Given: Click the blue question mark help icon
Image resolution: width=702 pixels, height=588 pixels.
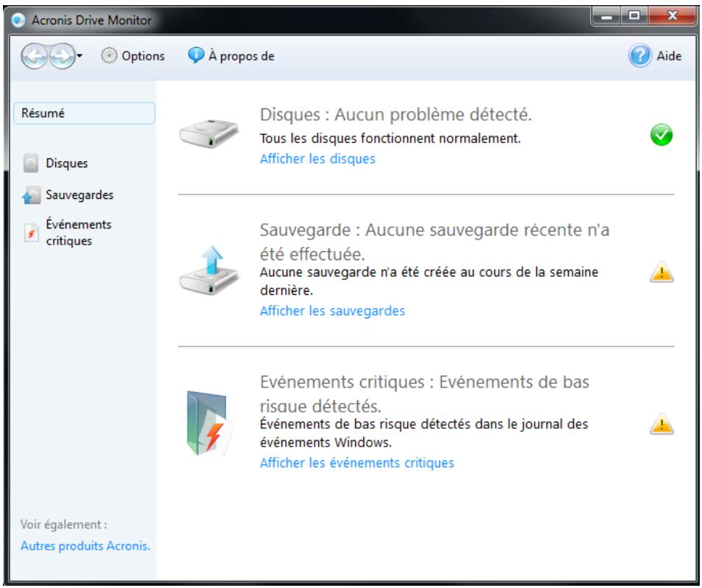Looking at the screenshot, I should pyautogui.click(x=640, y=56).
